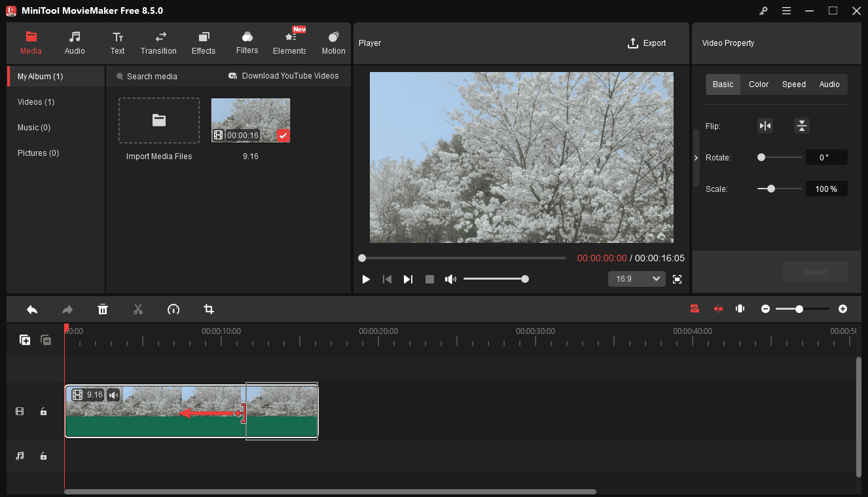Screen dimensions: 868x497
Task: Zoom in timeline using the zoom slider
Action: (x=799, y=308)
